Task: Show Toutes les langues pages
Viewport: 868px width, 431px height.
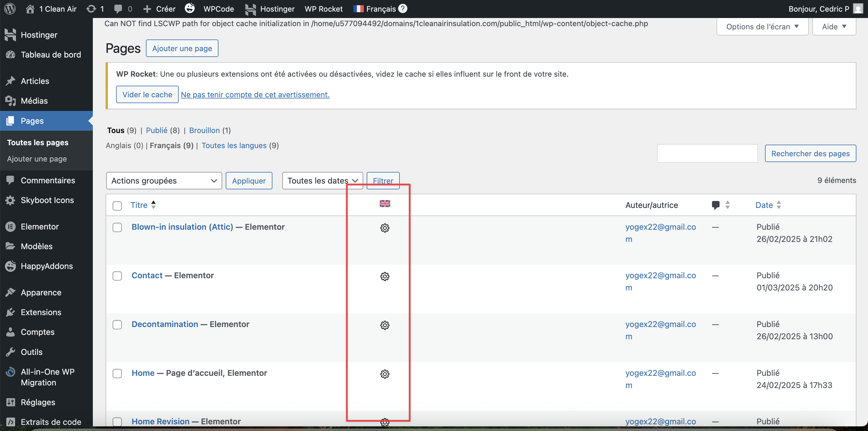Action: point(234,146)
